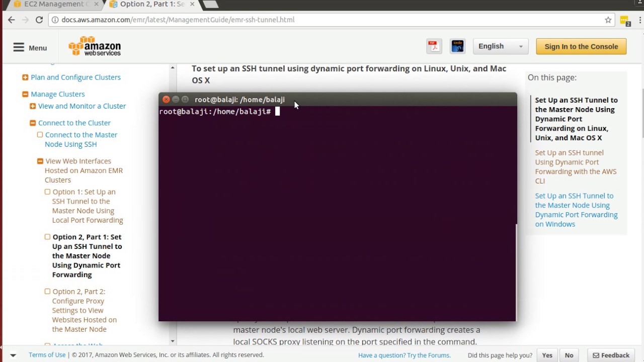Maximize the terminal window
Viewport: 644px width, 362px height.
pos(185,100)
